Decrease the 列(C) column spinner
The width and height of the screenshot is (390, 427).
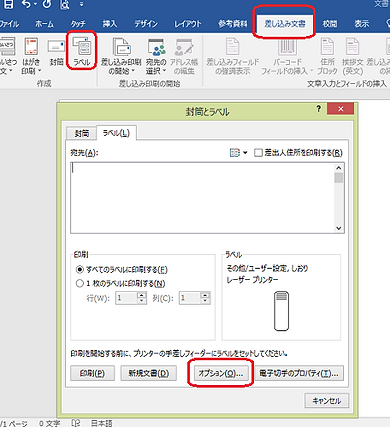point(205,301)
